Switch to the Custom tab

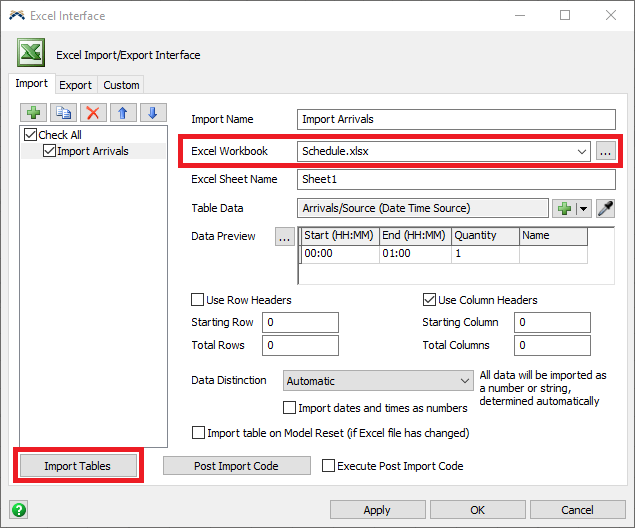(121, 85)
